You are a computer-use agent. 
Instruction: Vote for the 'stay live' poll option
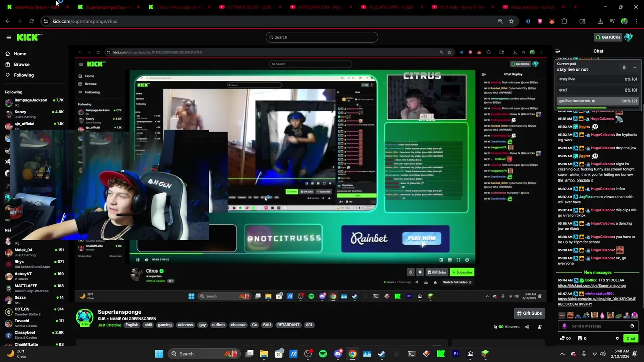[598, 79]
